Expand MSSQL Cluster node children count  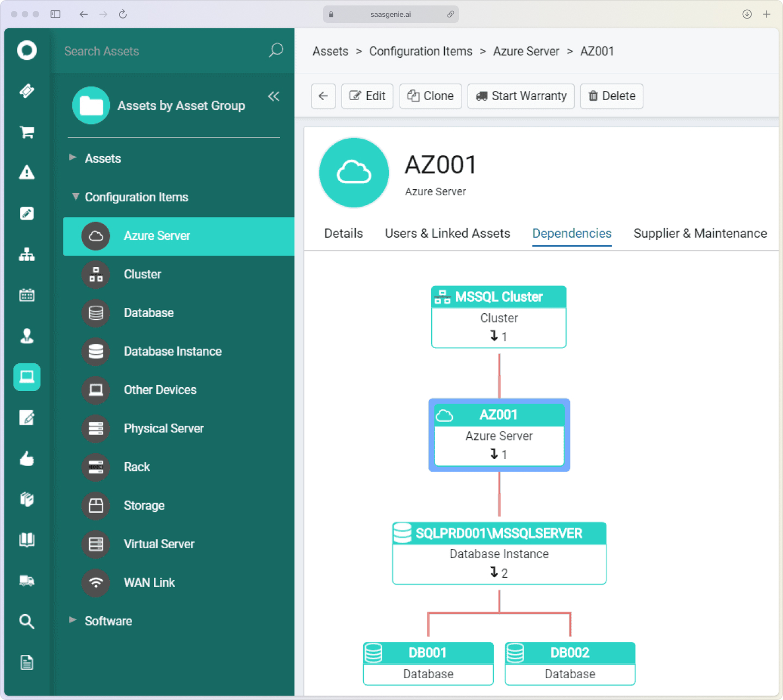tap(498, 336)
